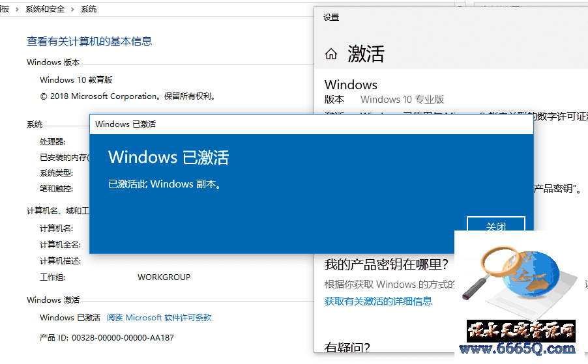Click 有疑问? heading in Settings
Viewport: 588px width, 364px height.
[347, 347]
